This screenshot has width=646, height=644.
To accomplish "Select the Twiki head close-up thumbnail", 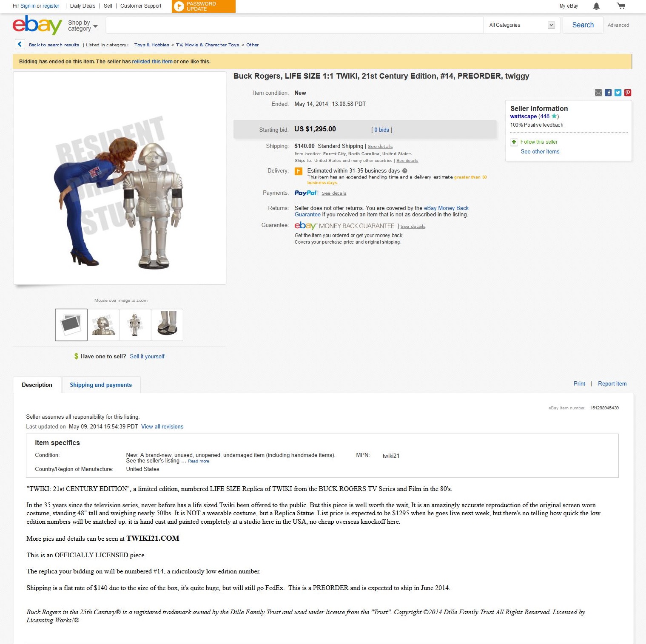I will point(103,325).
